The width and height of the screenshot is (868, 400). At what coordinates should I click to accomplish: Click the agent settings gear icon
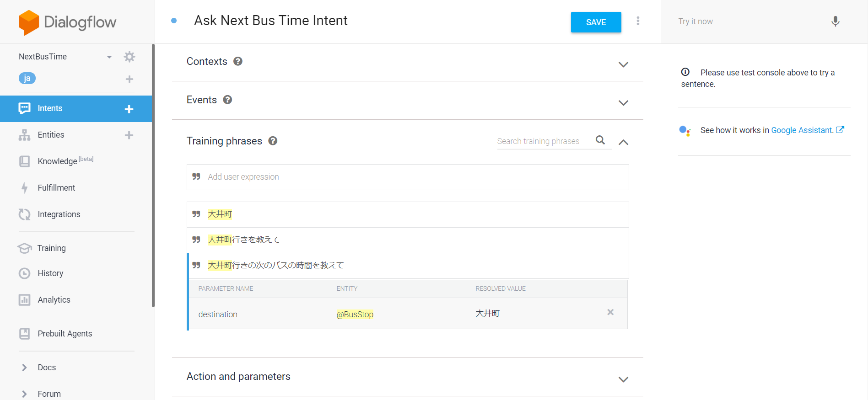(129, 57)
